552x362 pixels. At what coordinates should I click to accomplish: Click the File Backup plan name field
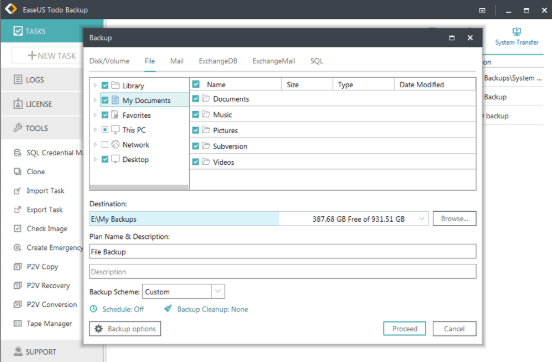coord(283,252)
